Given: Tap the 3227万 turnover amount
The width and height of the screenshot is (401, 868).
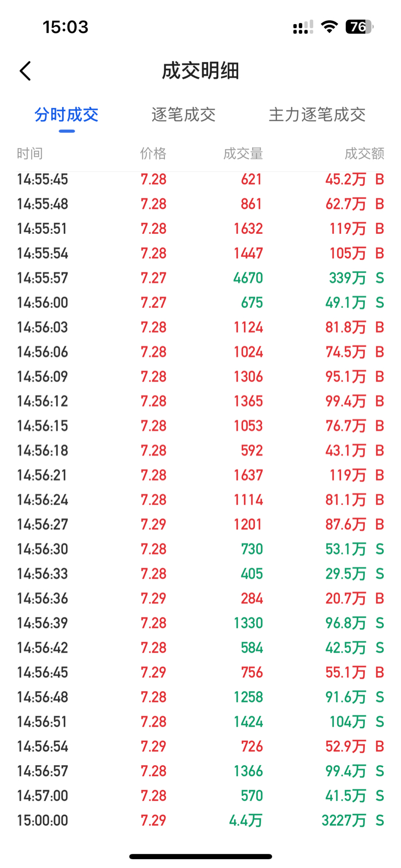Looking at the screenshot, I should [344, 821].
